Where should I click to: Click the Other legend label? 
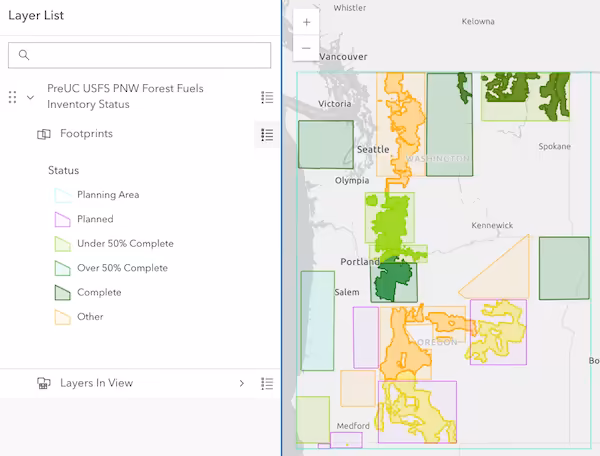[90, 317]
